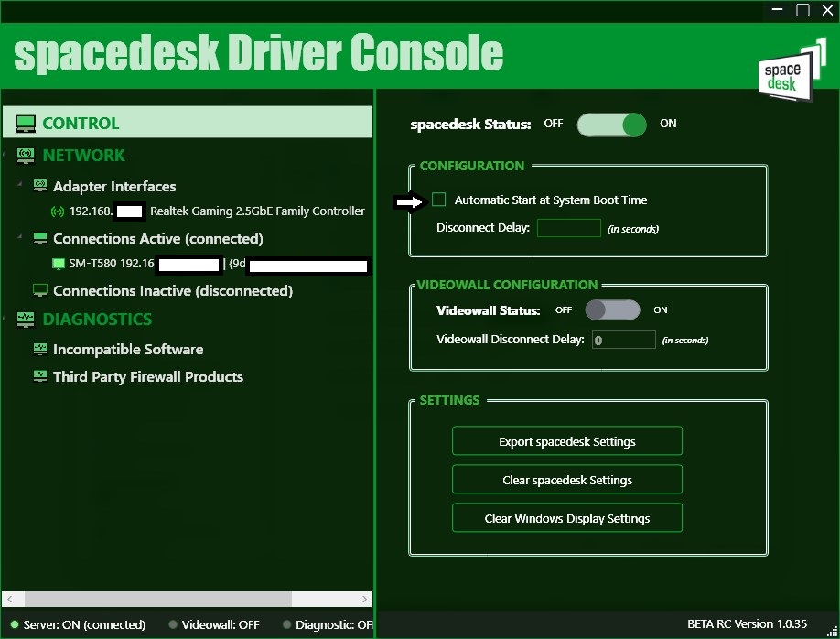Click the CONTROL monitor icon
The height and width of the screenshot is (639, 840).
click(26, 124)
